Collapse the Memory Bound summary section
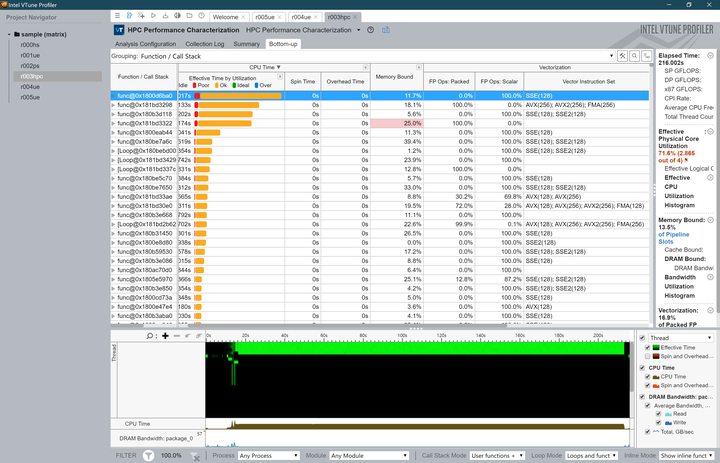The width and height of the screenshot is (720, 463). (x=710, y=220)
